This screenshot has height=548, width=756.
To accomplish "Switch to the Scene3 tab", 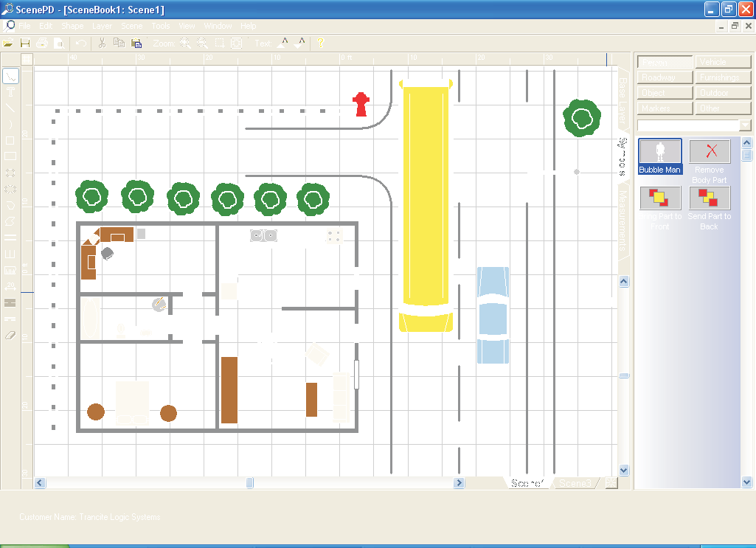I will 575,483.
